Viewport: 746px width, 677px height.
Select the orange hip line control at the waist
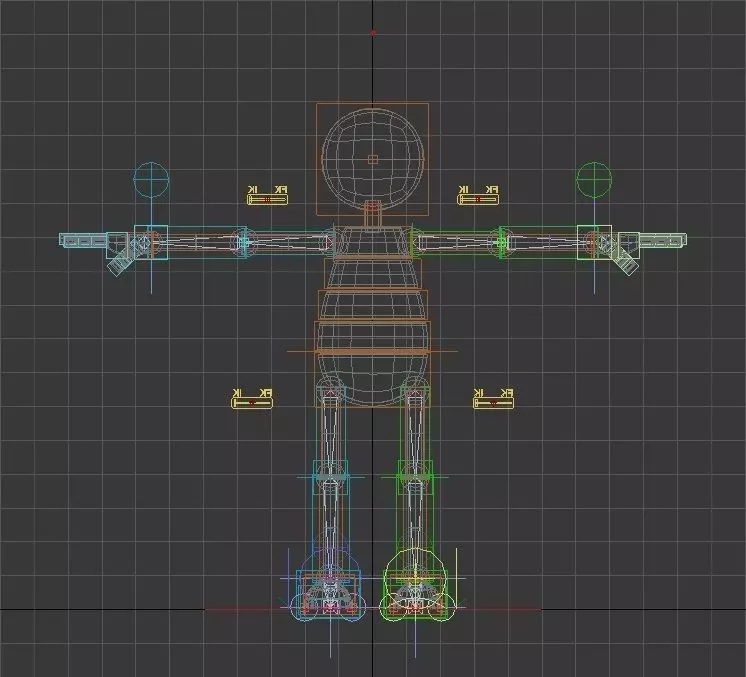pos(373,352)
